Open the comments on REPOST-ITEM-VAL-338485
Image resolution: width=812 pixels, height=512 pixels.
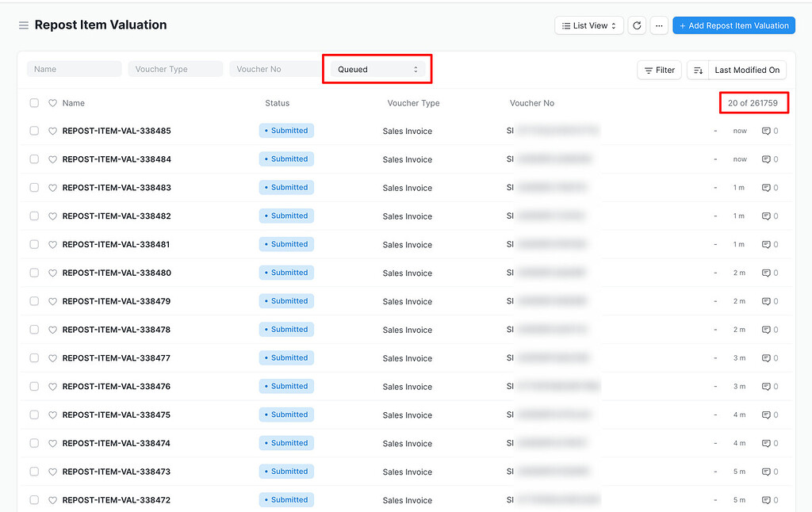(x=768, y=130)
